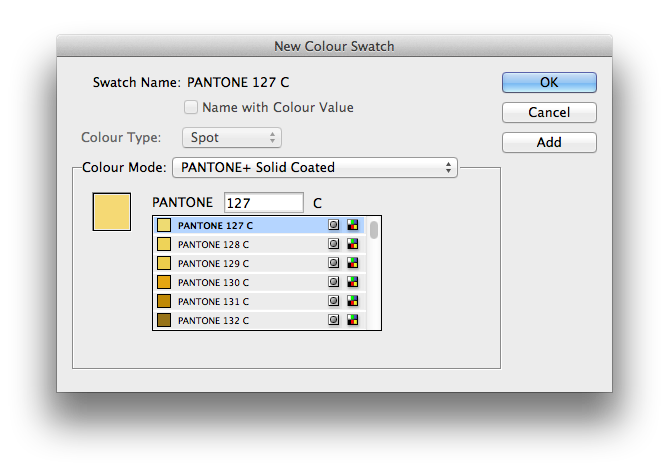Select the PANTONE 130 C list row
This screenshot has width=669, height=471.
pos(259,282)
